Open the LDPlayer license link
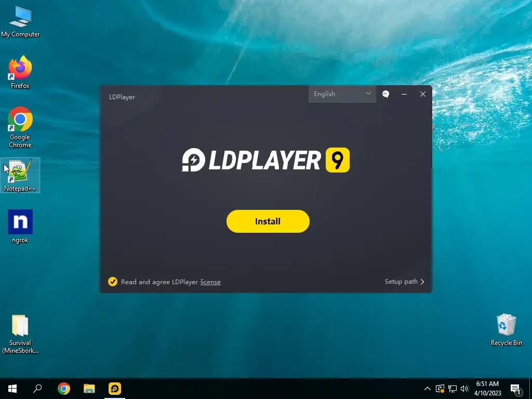The height and width of the screenshot is (399, 532). point(210,282)
